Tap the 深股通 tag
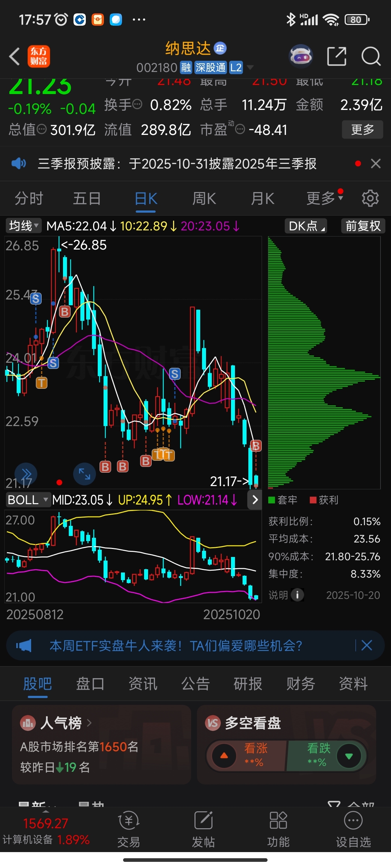Screen dimensions: 391x868 pos(210,67)
